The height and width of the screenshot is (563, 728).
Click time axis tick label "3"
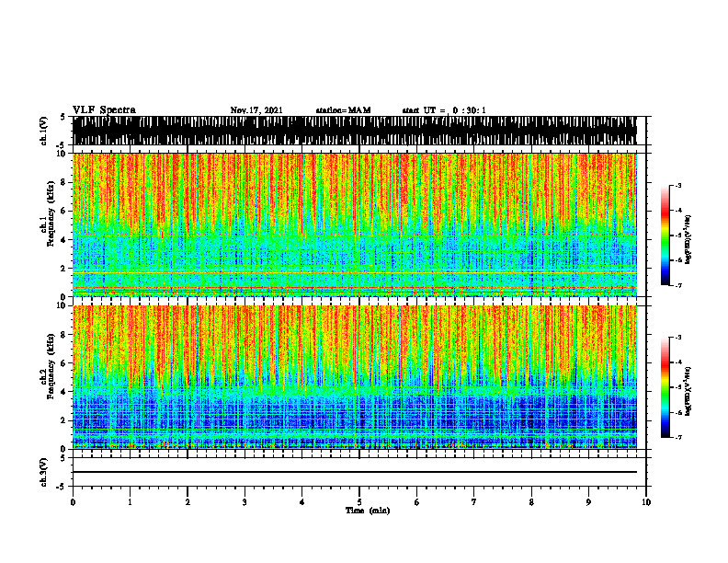(x=245, y=502)
